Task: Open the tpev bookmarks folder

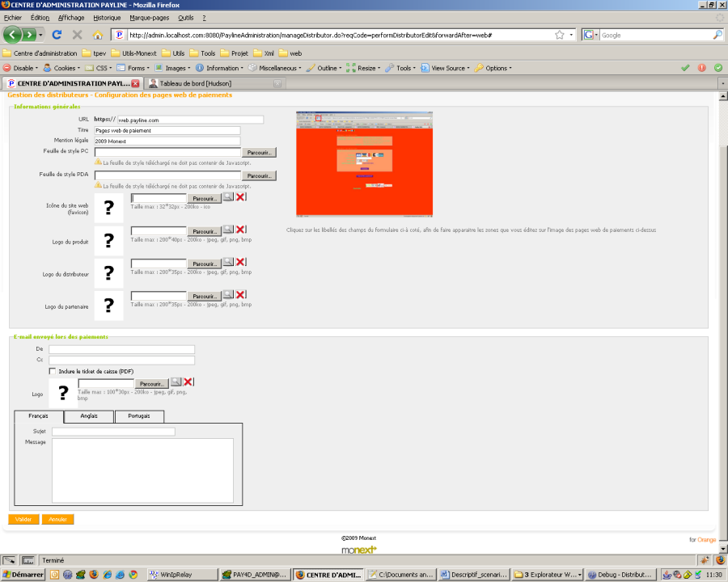Action: 95,53
